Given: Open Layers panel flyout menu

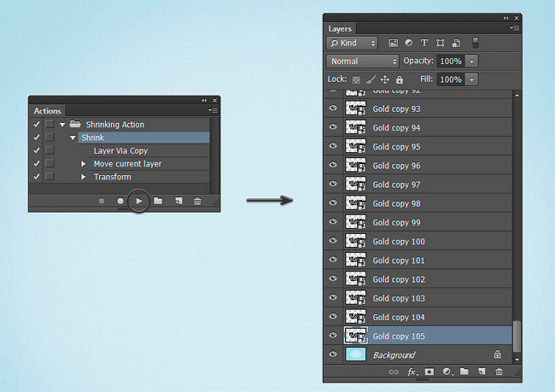Looking at the screenshot, I should (x=515, y=28).
